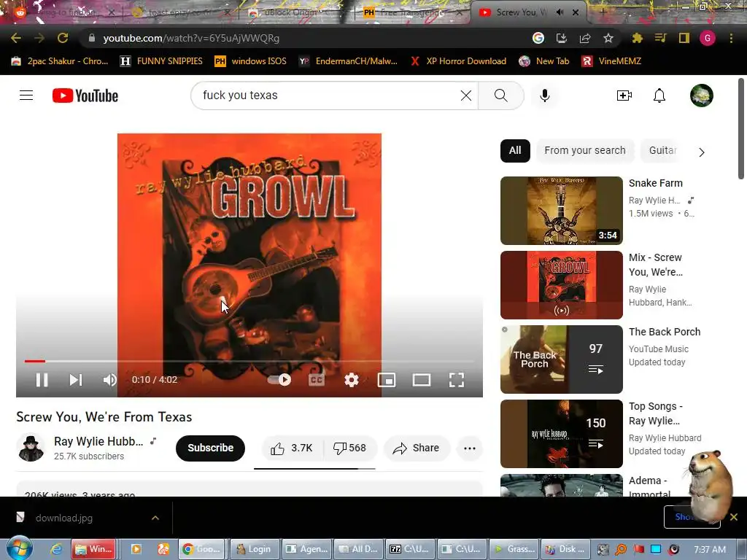
Task: Toggle the autoplay switch
Action: pyautogui.click(x=279, y=379)
